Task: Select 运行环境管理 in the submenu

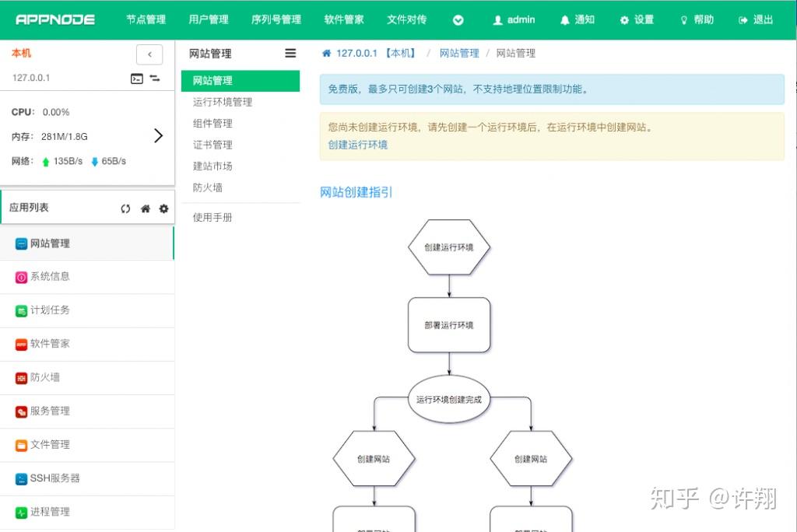Action: pyautogui.click(x=223, y=102)
